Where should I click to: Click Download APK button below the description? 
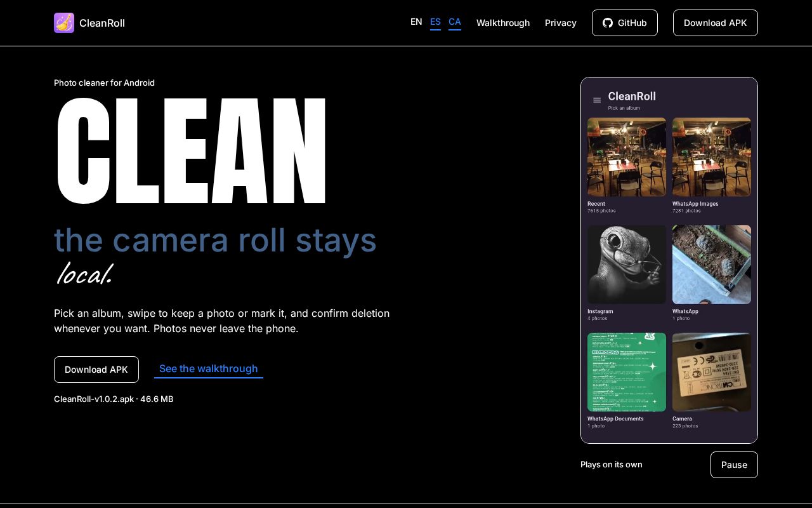click(x=96, y=370)
